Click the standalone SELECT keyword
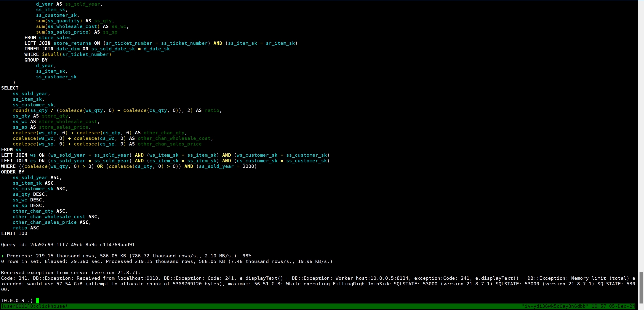Viewport: 644px width, 310px height. pos(10,88)
